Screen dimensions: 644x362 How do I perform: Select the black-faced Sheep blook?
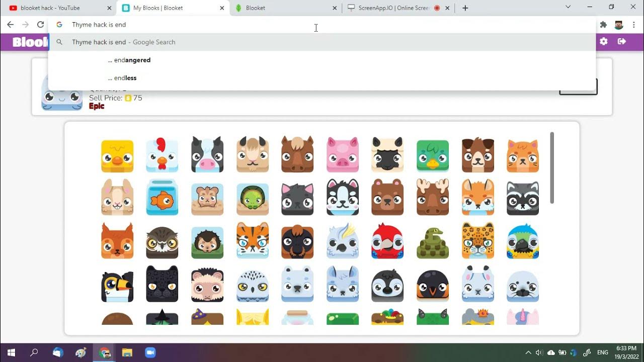[387, 154]
